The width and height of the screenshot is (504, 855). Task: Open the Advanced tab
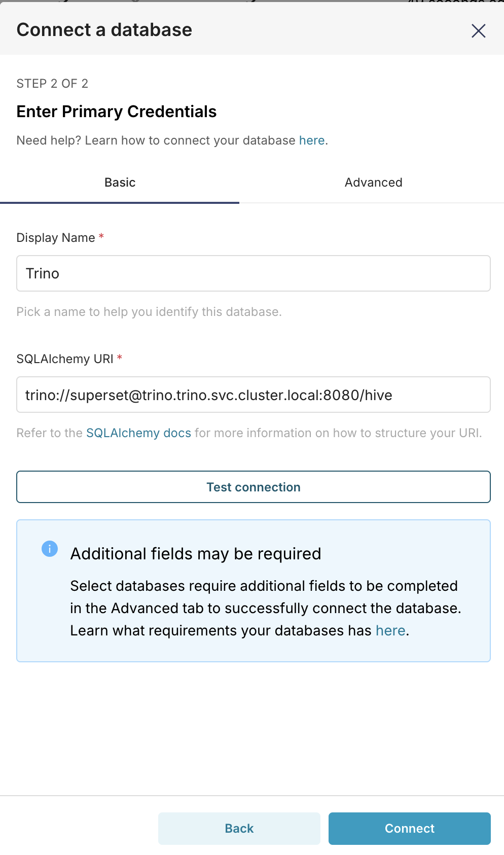pos(373,183)
